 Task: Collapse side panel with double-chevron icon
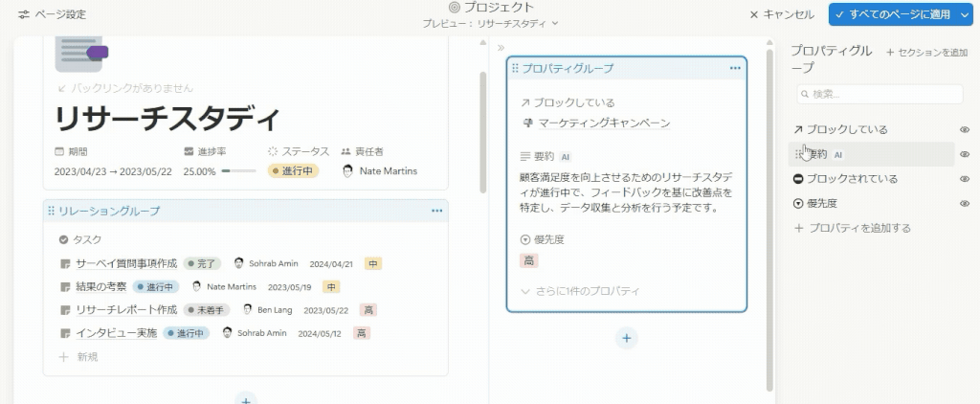pos(501,48)
